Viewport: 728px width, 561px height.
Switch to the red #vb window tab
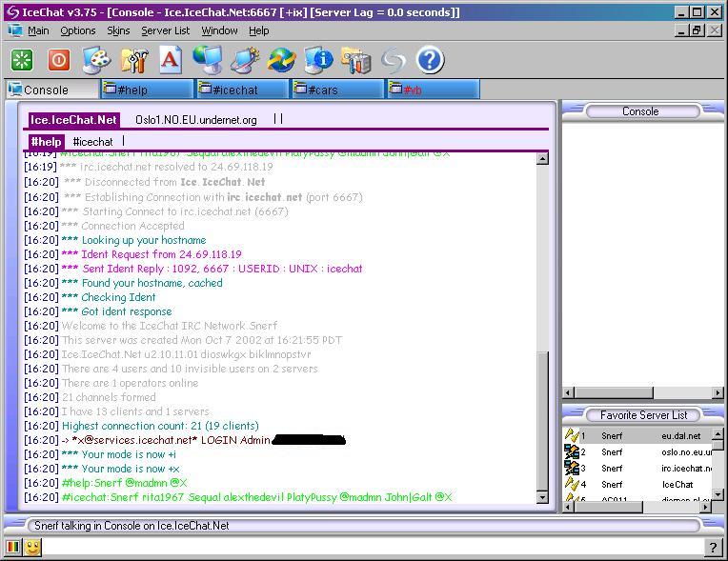click(x=434, y=90)
